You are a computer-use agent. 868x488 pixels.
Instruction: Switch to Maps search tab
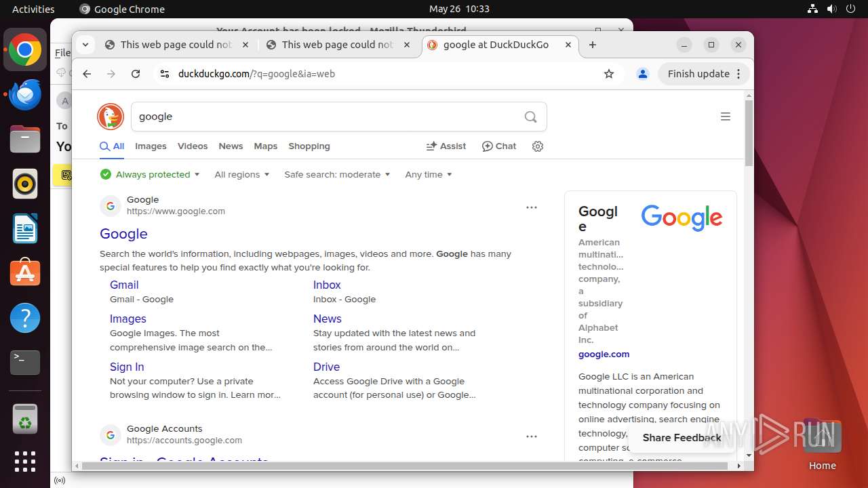coord(266,146)
